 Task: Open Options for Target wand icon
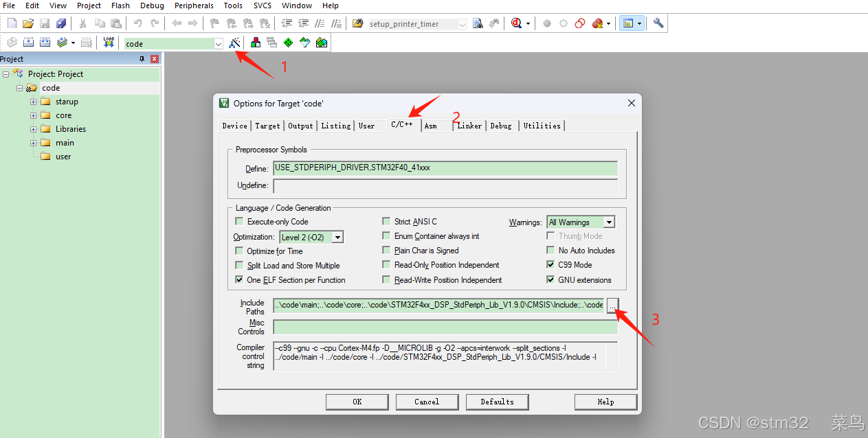tap(234, 43)
